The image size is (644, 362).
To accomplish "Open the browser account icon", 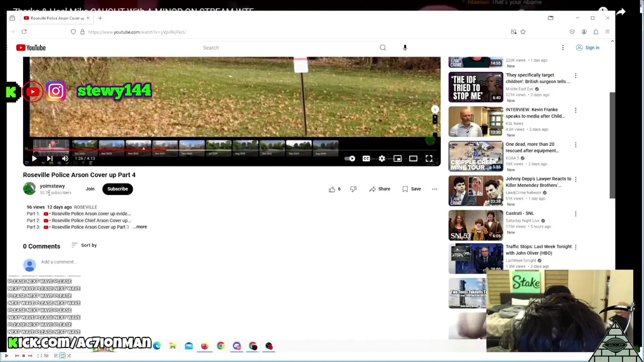I will point(584,32).
